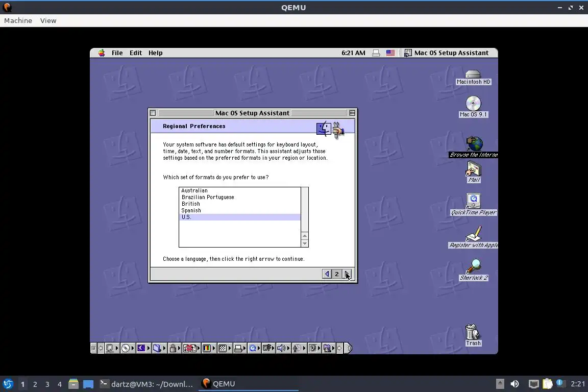Open the Macintosh HD desktop icon

pyautogui.click(x=473, y=74)
